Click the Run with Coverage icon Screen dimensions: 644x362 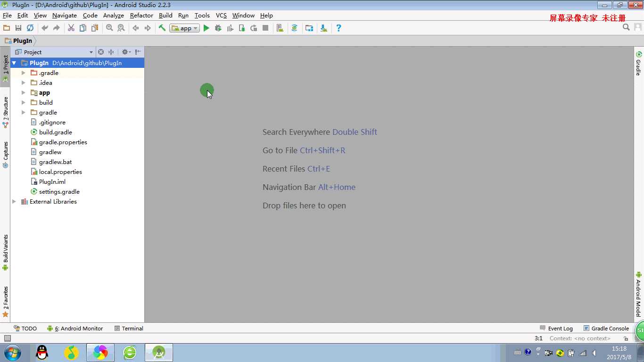(230, 28)
